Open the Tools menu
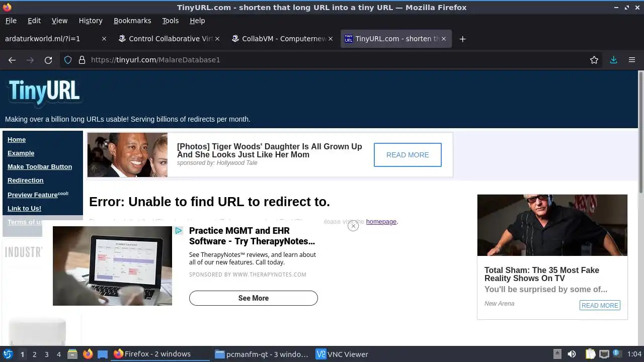This screenshot has height=362, width=644. point(170,21)
